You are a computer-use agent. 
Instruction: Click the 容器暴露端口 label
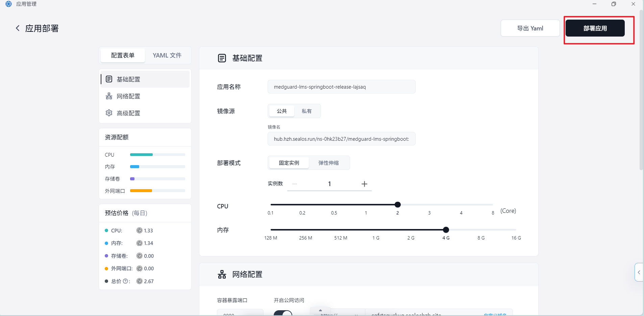click(232, 300)
